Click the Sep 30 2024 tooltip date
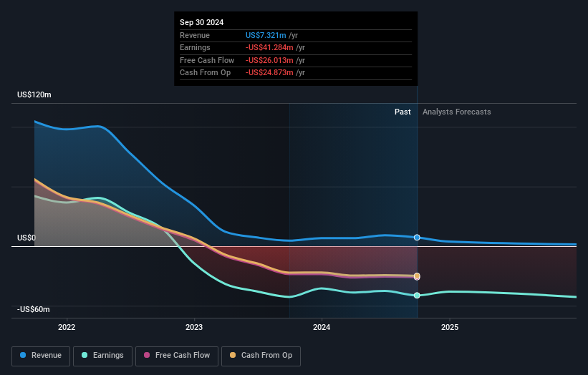Image resolution: width=588 pixels, height=375 pixels. pyautogui.click(x=202, y=22)
